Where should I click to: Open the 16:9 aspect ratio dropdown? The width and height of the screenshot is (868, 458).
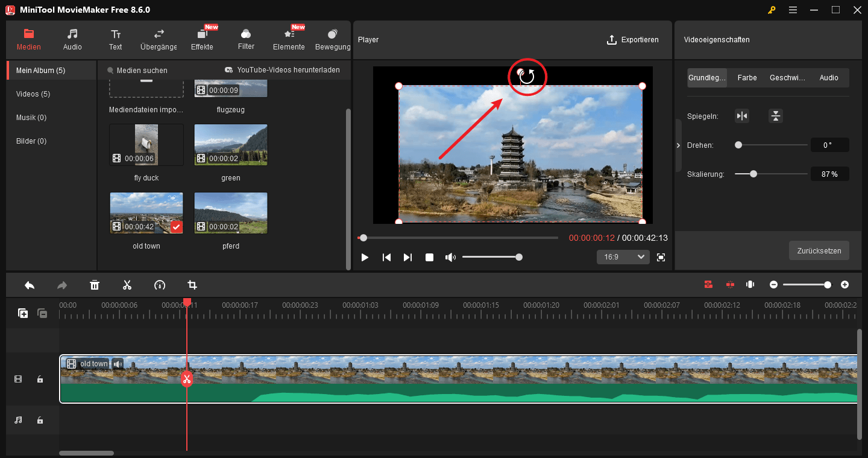coord(623,256)
